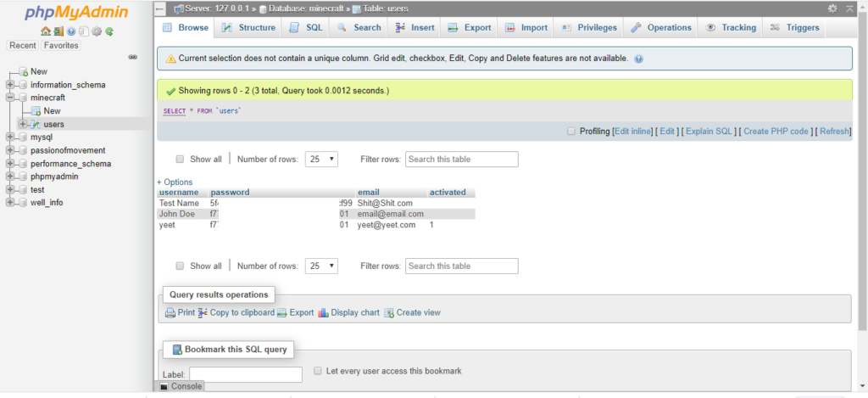
Task: Click the John Doe username cell
Action: [x=177, y=214]
